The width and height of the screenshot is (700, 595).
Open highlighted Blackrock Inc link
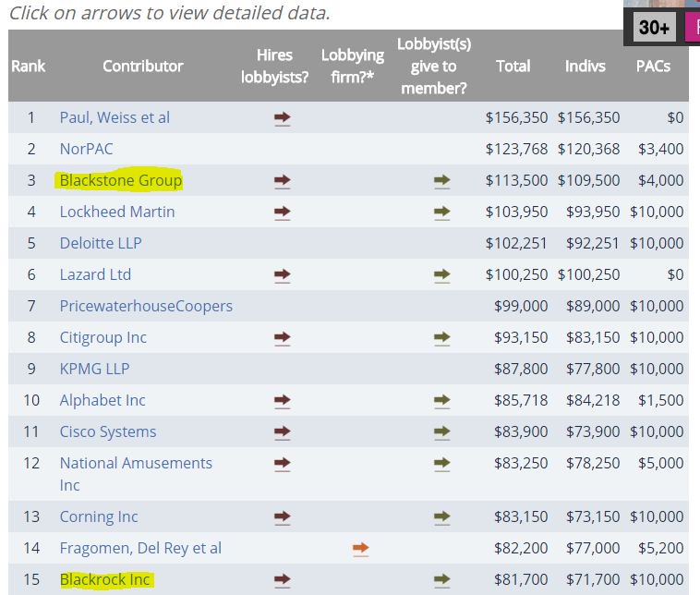pos(105,579)
